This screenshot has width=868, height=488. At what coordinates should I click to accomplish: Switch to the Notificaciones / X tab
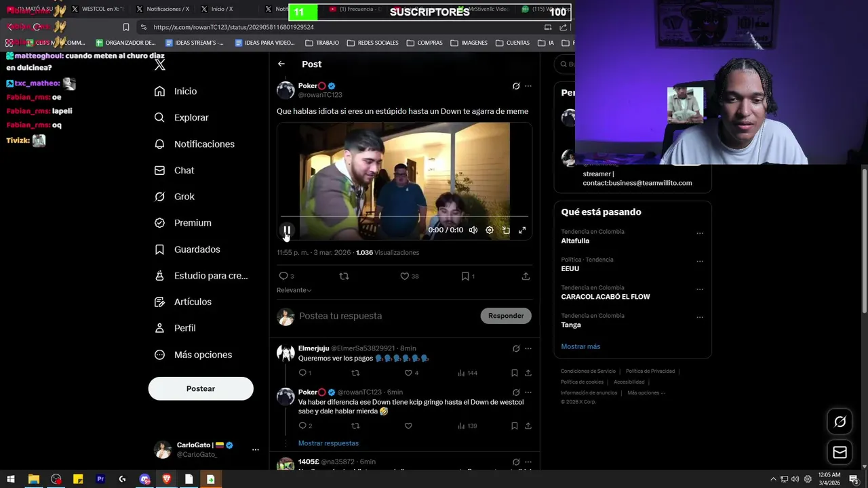[x=168, y=9]
